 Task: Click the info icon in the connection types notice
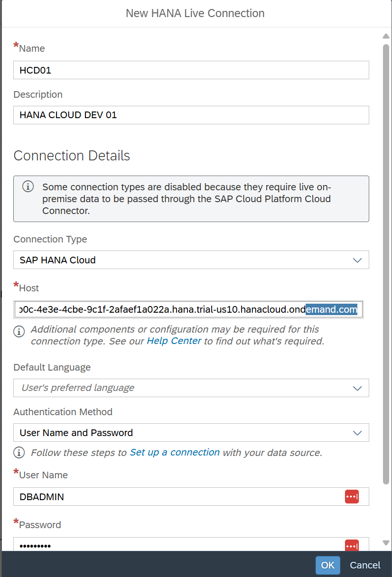28,186
